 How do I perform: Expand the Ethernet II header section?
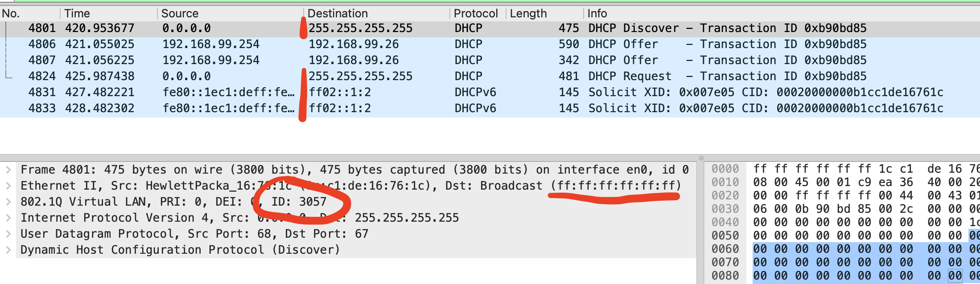8,186
